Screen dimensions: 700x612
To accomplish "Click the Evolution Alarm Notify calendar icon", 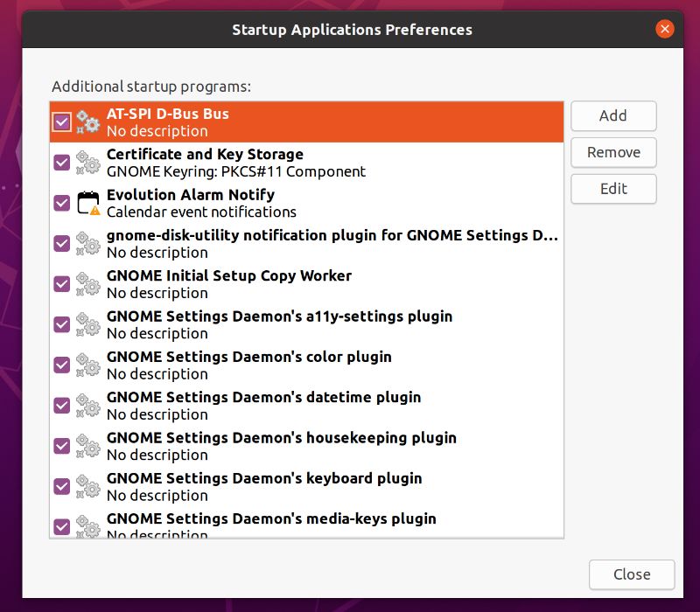I will point(88,204).
